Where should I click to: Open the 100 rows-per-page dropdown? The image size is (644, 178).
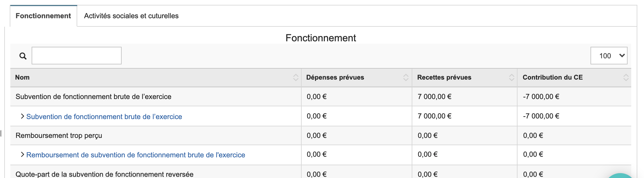click(x=609, y=56)
